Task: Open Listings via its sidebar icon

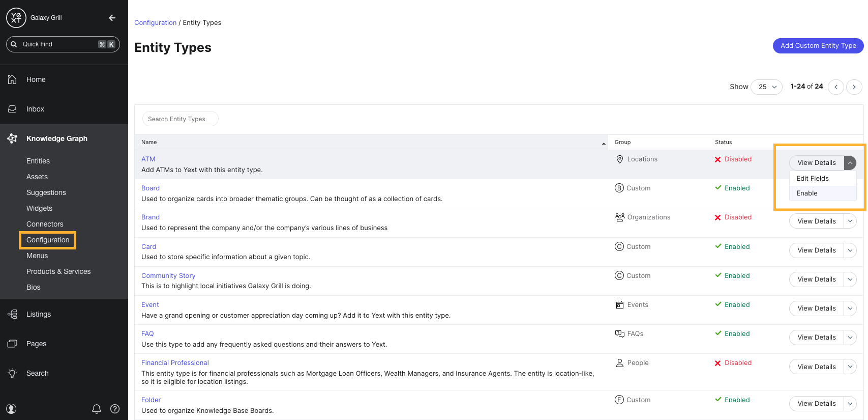Action: click(12, 314)
